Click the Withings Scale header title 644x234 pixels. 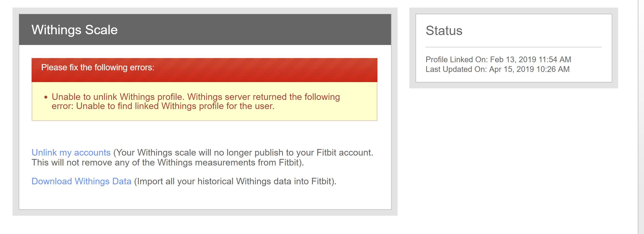pos(75,30)
